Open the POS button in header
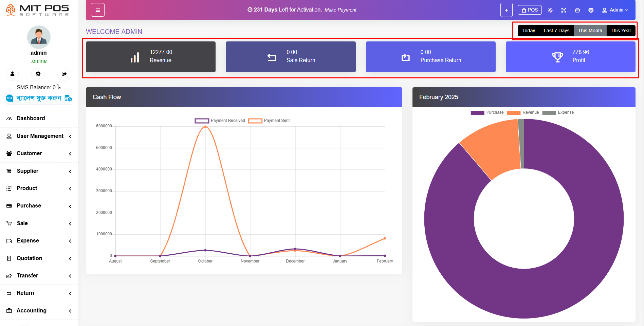Screen dimensions: 644x326 (x=530, y=10)
